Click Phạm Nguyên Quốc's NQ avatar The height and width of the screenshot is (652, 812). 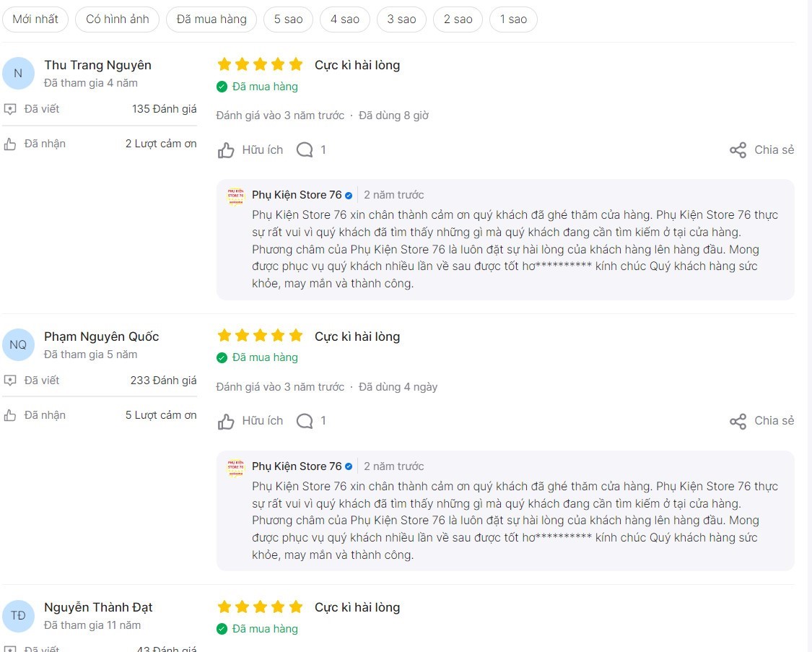point(19,344)
